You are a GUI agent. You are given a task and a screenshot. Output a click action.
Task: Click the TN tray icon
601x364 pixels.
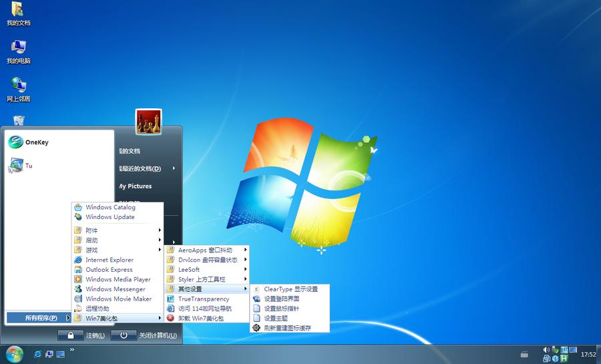[x=564, y=350]
